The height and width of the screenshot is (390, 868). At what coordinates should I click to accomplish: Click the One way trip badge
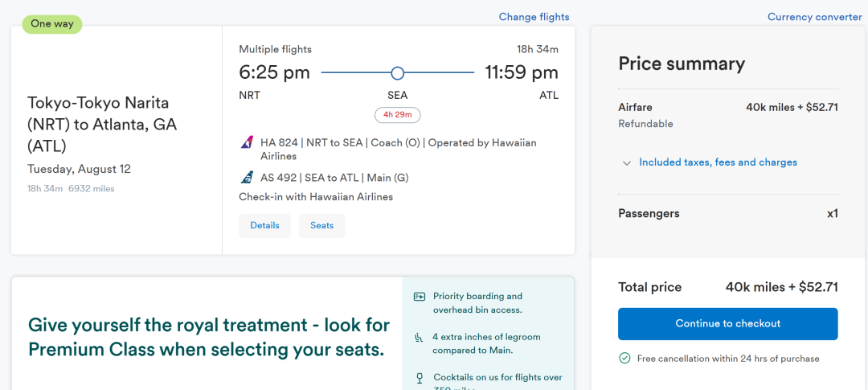(52, 24)
